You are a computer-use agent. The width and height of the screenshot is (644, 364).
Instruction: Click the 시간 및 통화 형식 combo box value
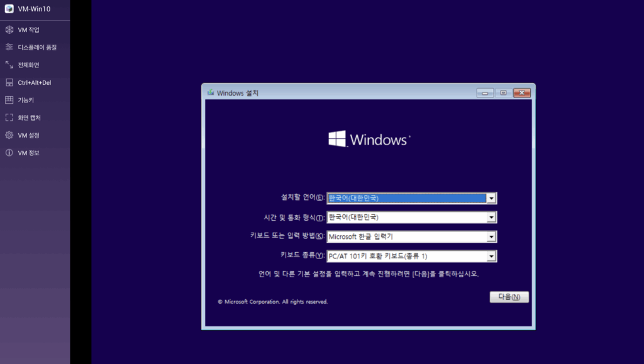(x=411, y=217)
